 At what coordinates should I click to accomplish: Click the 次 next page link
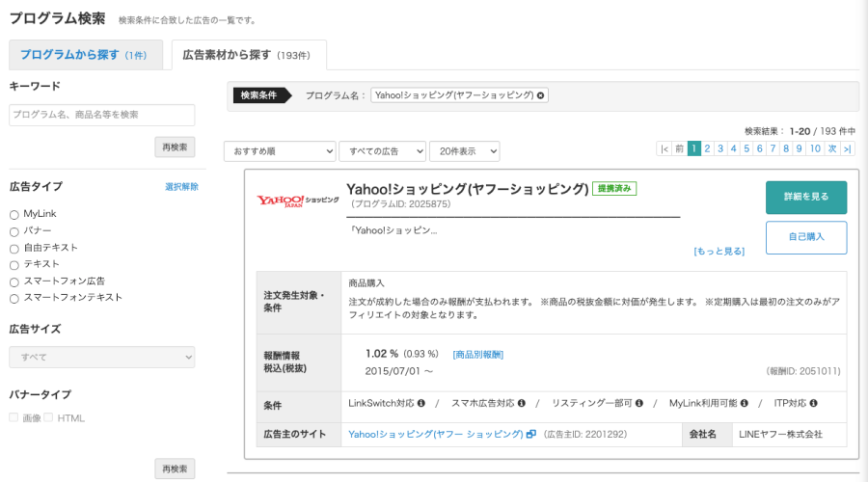tap(832, 148)
